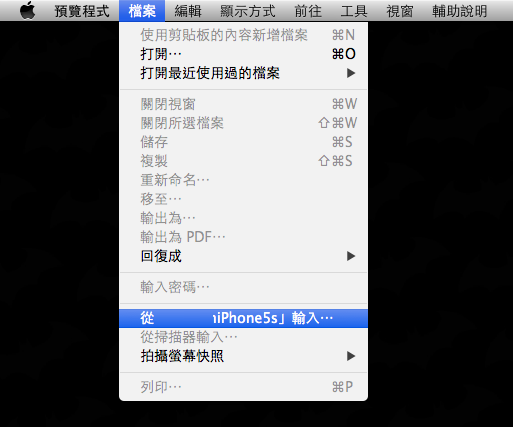Open the 視窗 menu

pyautogui.click(x=400, y=11)
